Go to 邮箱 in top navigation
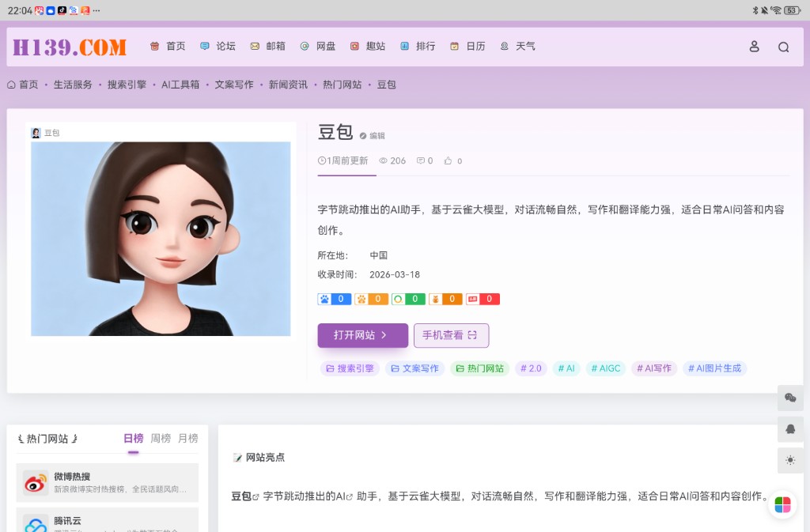810x532 pixels. coord(267,47)
